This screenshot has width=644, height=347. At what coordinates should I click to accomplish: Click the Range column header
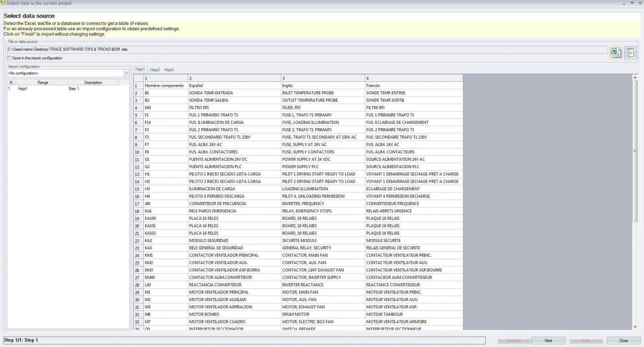(43, 82)
